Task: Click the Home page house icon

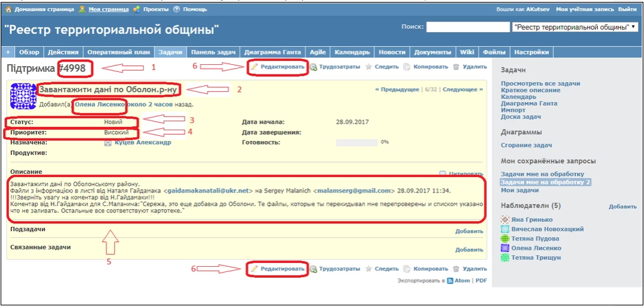Action: click(x=9, y=10)
